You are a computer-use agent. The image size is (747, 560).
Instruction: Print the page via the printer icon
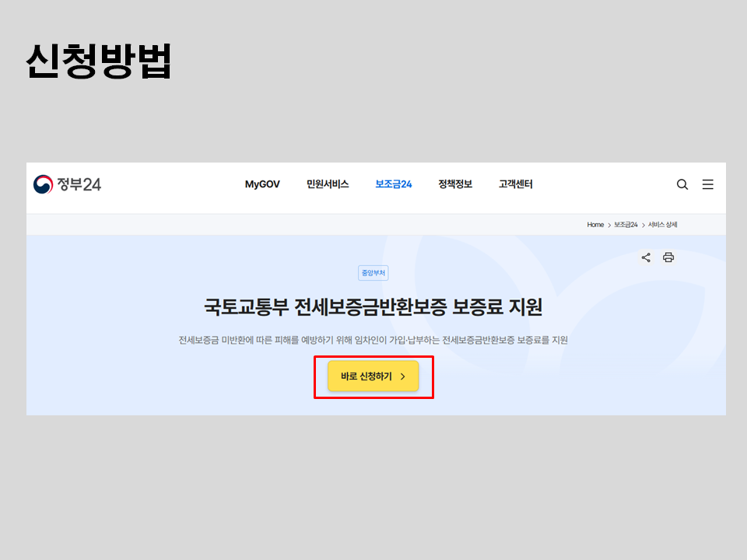[668, 257]
